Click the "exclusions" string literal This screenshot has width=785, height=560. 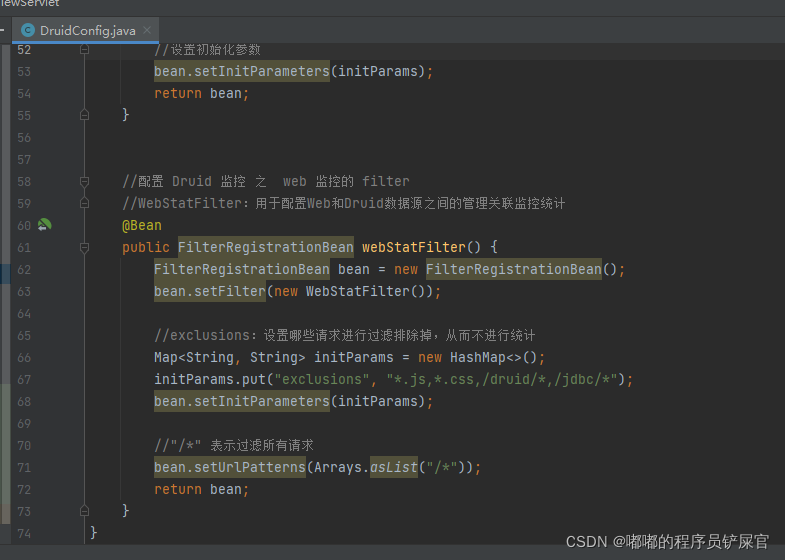pyautogui.click(x=322, y=379)
